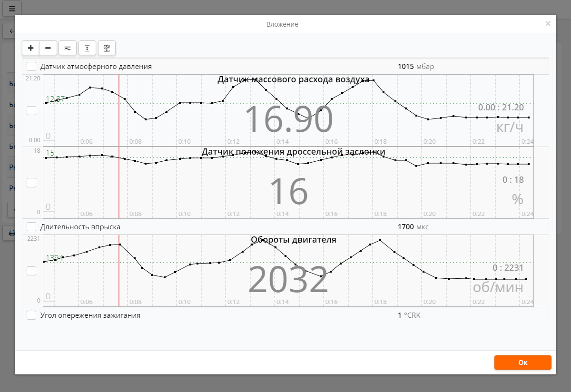Enable Угол опережения зажигания checkbox
571x392 pixels.
31,315
